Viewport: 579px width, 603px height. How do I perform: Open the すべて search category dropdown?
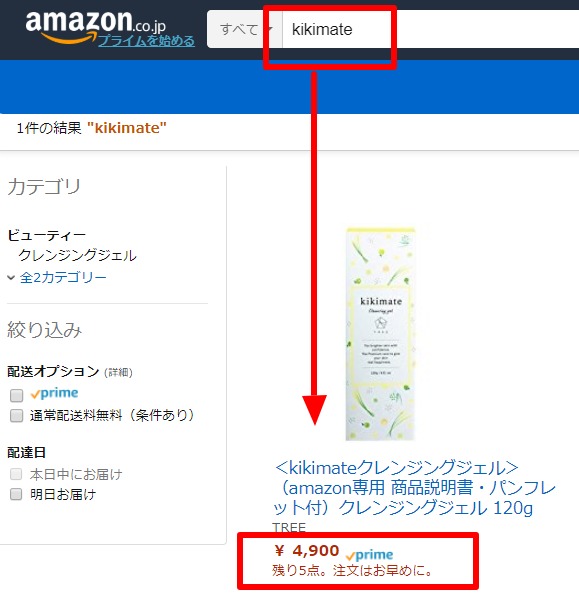tap(245, 30)
